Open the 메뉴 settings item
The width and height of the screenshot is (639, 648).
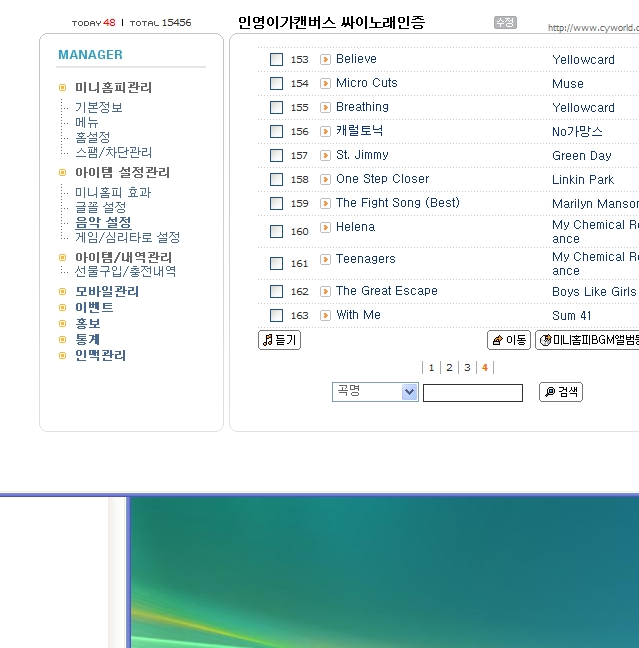point(87,122)
